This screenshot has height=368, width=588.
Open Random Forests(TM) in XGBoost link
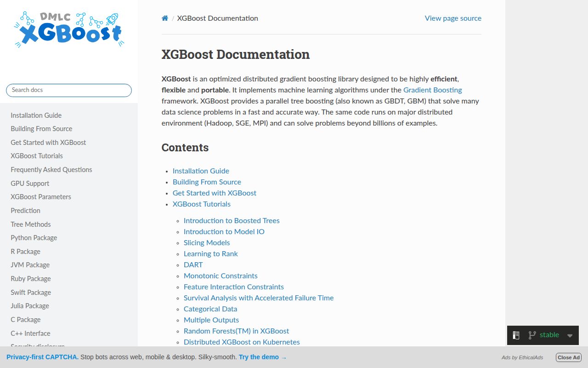(x=236, y=331)
